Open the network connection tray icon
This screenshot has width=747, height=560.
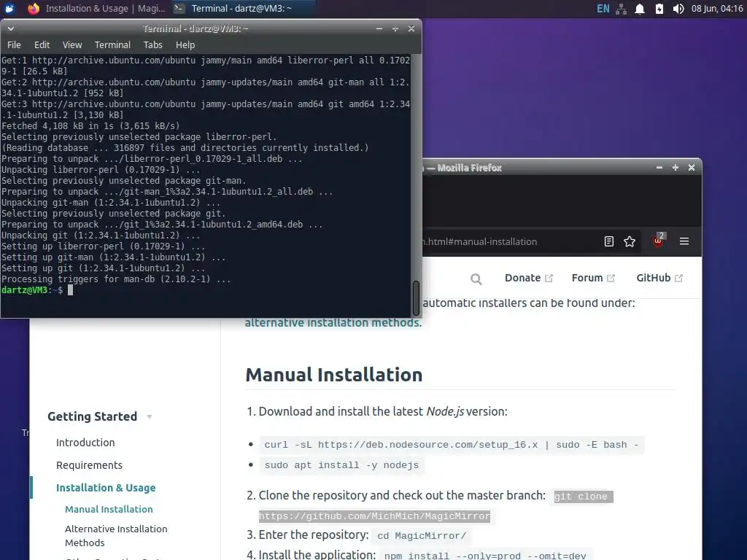pyautogui.click(x=622, y=9)
